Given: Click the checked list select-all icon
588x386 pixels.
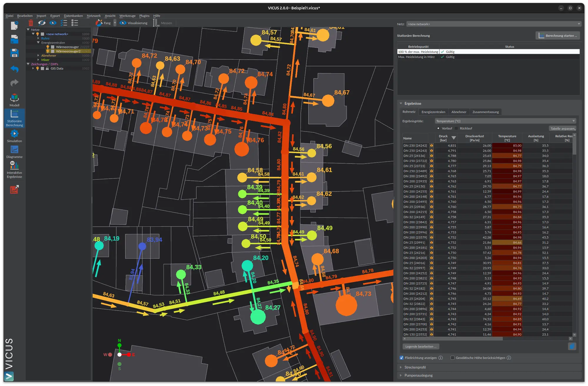Looking at the screenshot, I should click(x=64, y=23).
